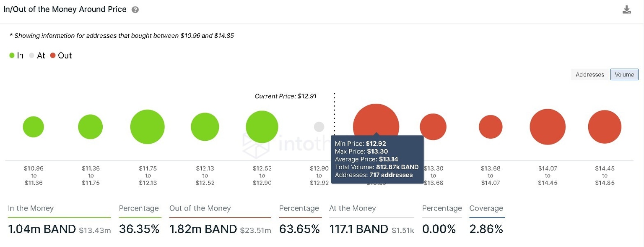The width and height of the screenshot is (644, 247).
Task: Toggle the Out legend filter
Action: [x=61, y=55]
